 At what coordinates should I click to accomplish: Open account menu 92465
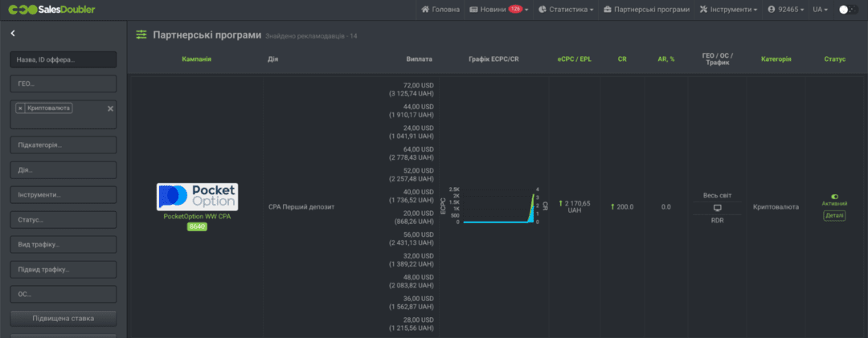point(786,10)
